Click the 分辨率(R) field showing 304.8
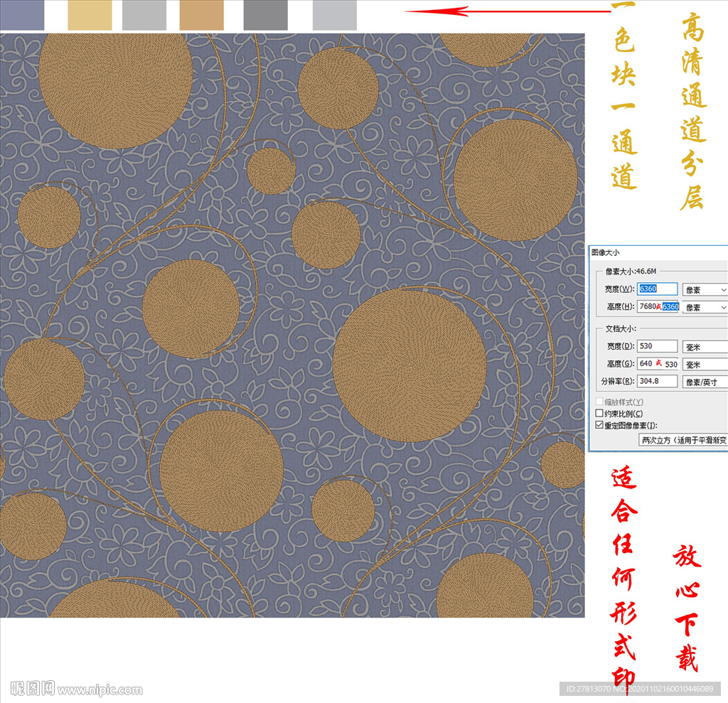 [657, 381]
